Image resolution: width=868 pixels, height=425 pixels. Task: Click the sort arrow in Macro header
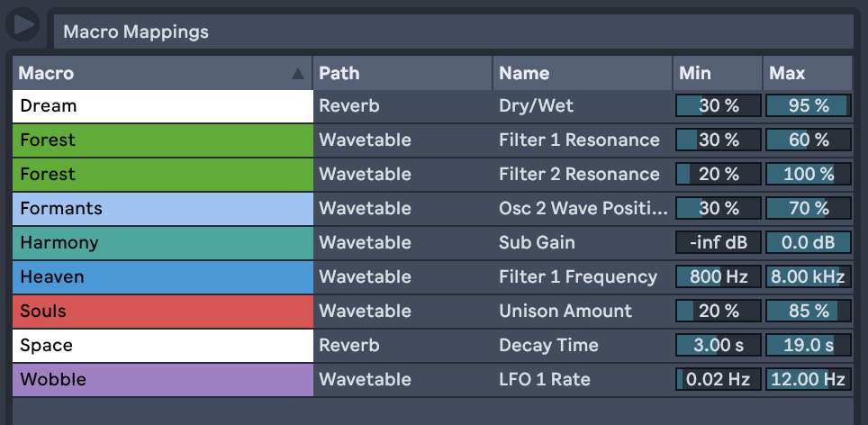coord(298,74)
